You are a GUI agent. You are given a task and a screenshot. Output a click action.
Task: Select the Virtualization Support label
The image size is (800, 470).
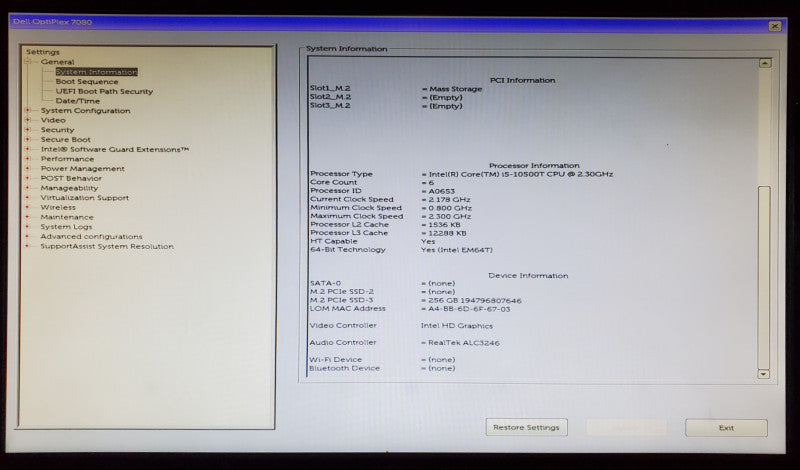tap(84, 197)
